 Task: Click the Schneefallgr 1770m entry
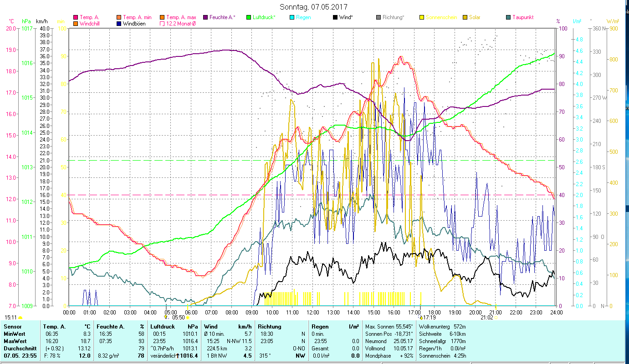click(x=443, y=341)
